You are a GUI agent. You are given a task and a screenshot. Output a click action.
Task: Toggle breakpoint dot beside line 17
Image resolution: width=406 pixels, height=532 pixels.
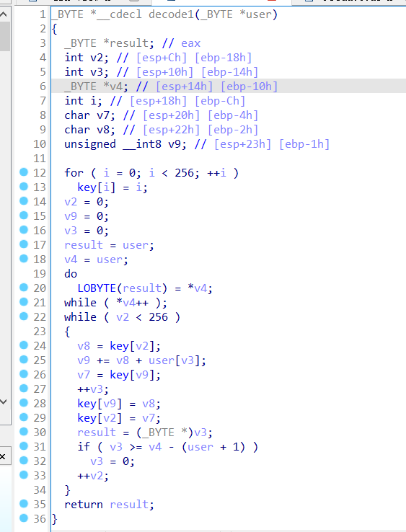click(24, 244)
